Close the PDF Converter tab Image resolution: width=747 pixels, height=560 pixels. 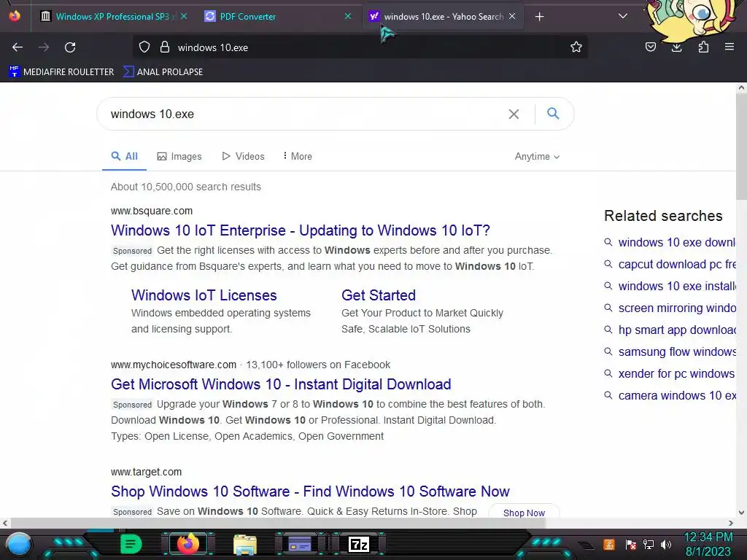point(348,17)
